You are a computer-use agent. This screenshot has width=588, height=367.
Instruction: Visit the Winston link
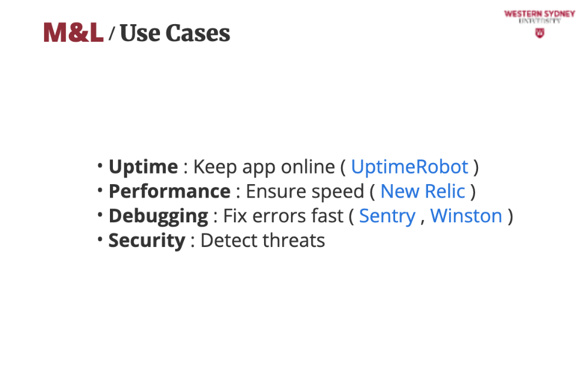pyautogui.click(x=466, y=216)
